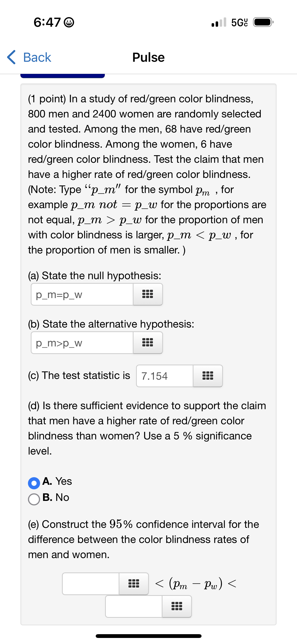Tap the back chevron icon at top left
The height and width of the screenshot is (644, 297).
pos(12,57)
